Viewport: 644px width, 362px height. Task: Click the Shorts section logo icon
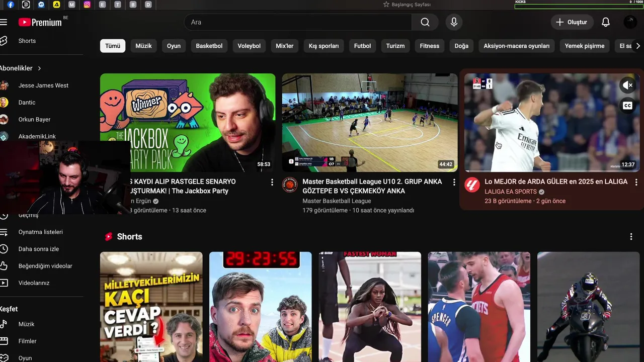pos(108,237)
